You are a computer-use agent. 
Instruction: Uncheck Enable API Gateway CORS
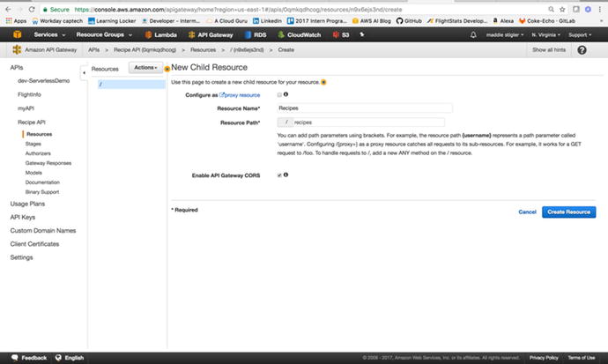(x=279, y=175)
